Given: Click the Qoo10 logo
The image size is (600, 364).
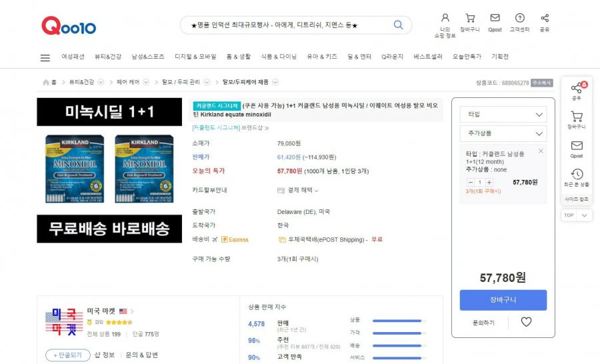Looking at the screenshot, I should click(x=69, y=25).
